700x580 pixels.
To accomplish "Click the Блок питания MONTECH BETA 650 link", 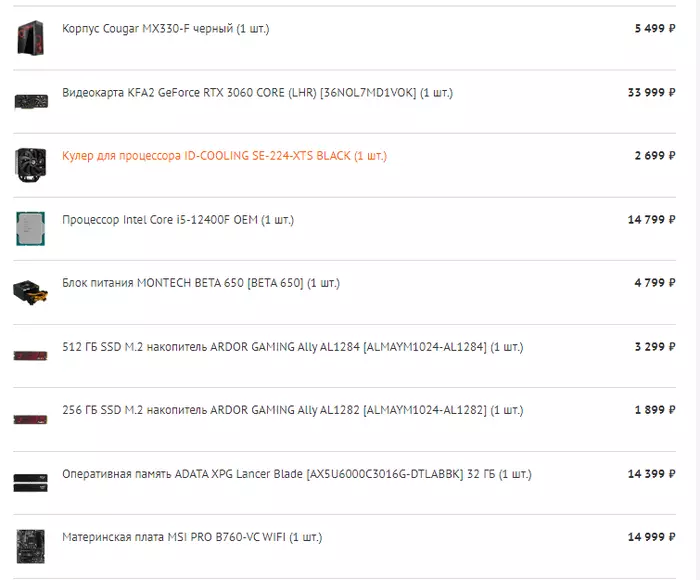I will click(x=201, y=283).
